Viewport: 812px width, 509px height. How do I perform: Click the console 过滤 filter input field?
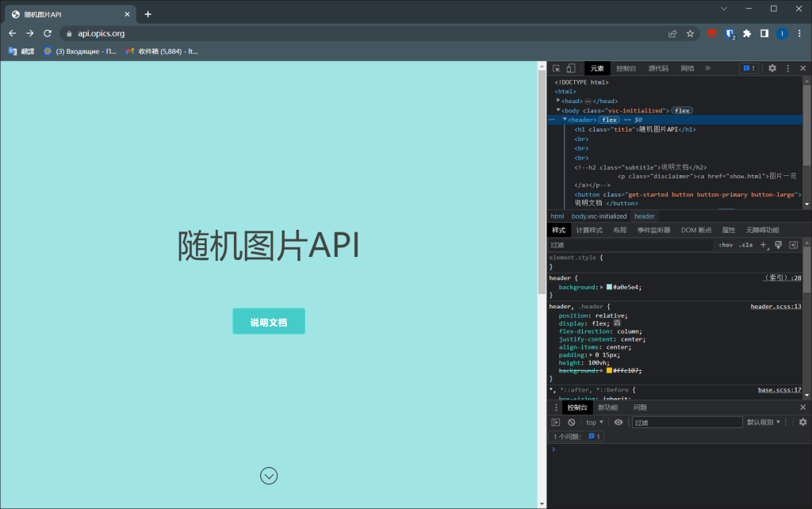pos(687,423)
